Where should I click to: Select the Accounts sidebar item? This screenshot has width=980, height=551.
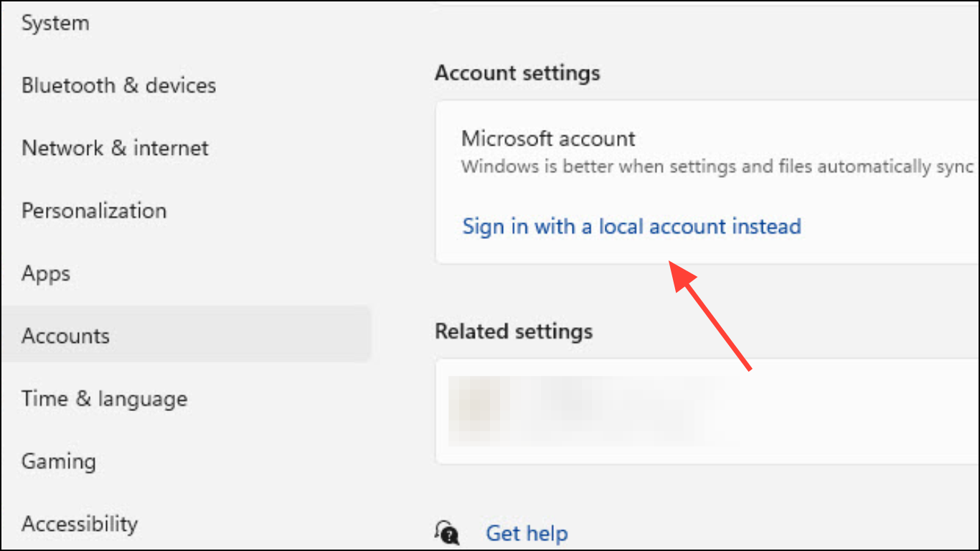coord(186,336)
